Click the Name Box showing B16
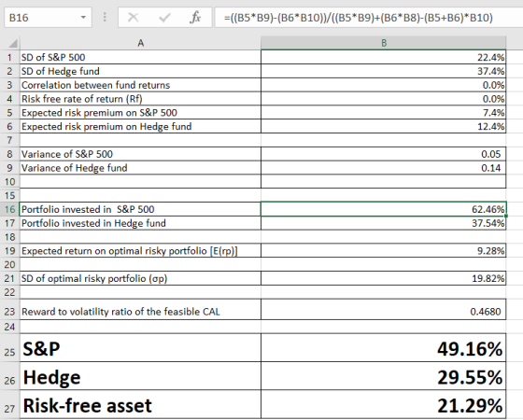The width and height of the screenshot is (523, 420). (x=48, y=18)
